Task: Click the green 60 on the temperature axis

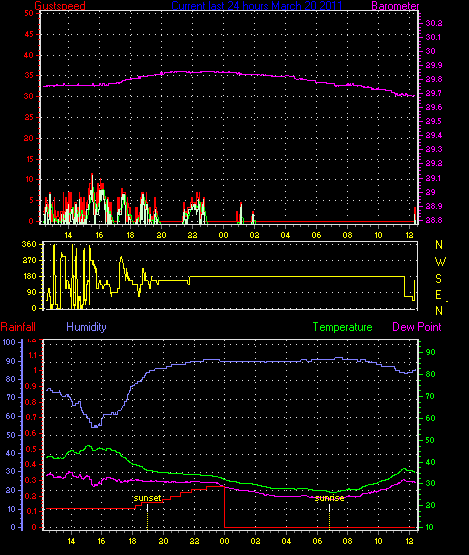Action: [430, 418]
